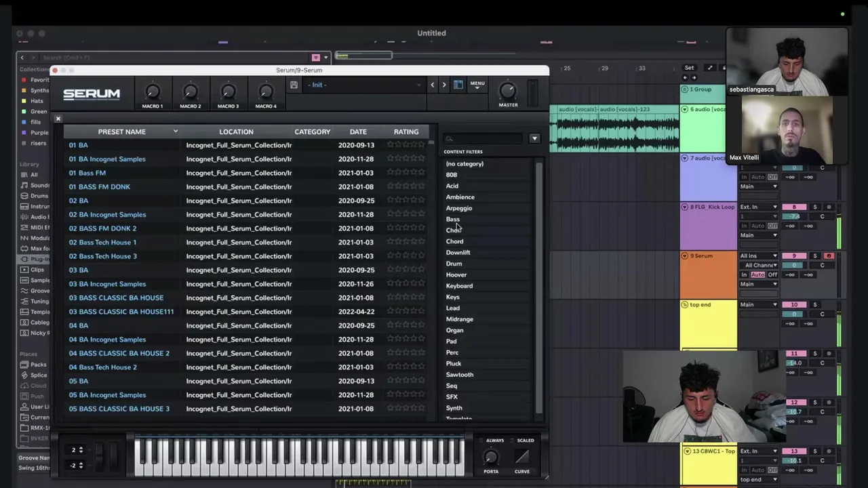Close the Serum preset browser with X
This screenshot has height=488, width=868.
tap(58, 119)
